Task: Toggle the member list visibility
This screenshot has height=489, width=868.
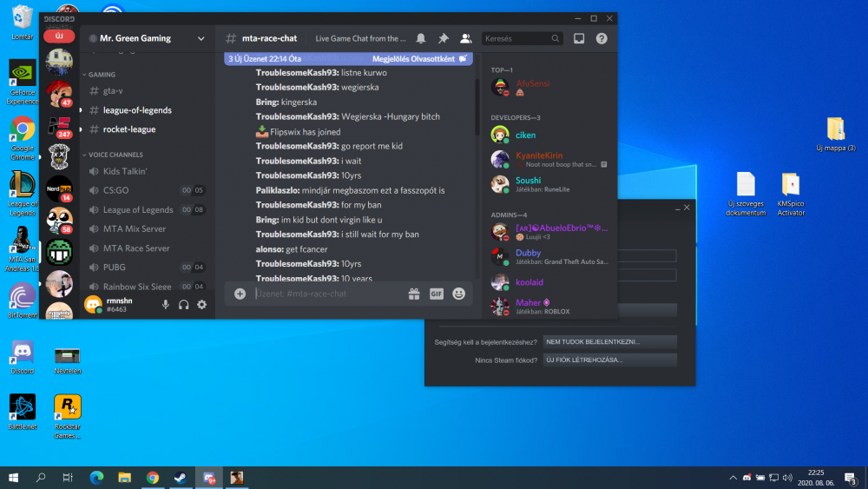Action: point(466,38)
